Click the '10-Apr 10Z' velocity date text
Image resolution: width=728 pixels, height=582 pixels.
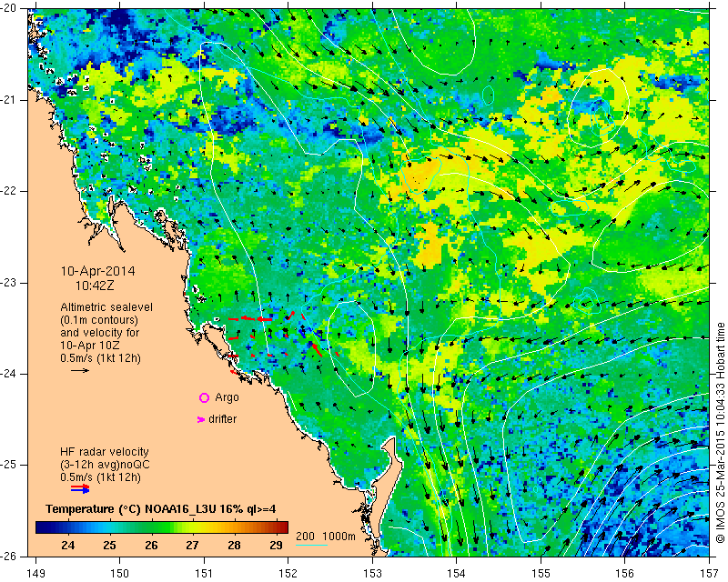(89, 346)
